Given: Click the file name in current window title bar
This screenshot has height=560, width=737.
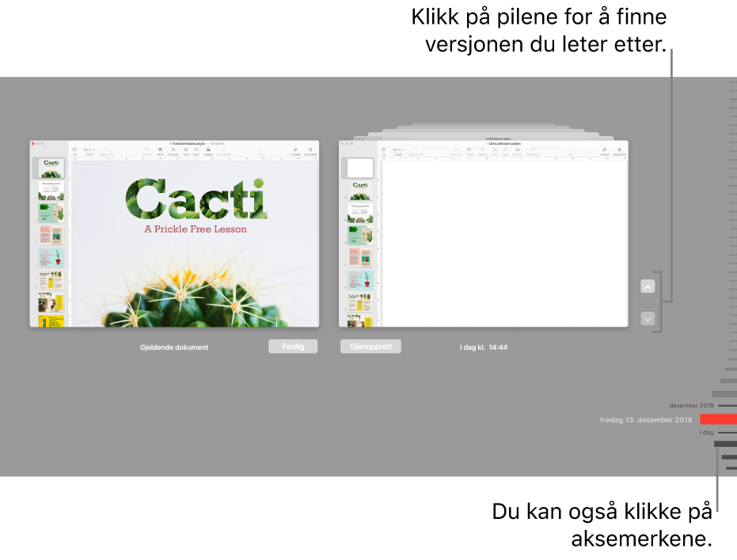Looking at the screenshot, I should point(188,143).
